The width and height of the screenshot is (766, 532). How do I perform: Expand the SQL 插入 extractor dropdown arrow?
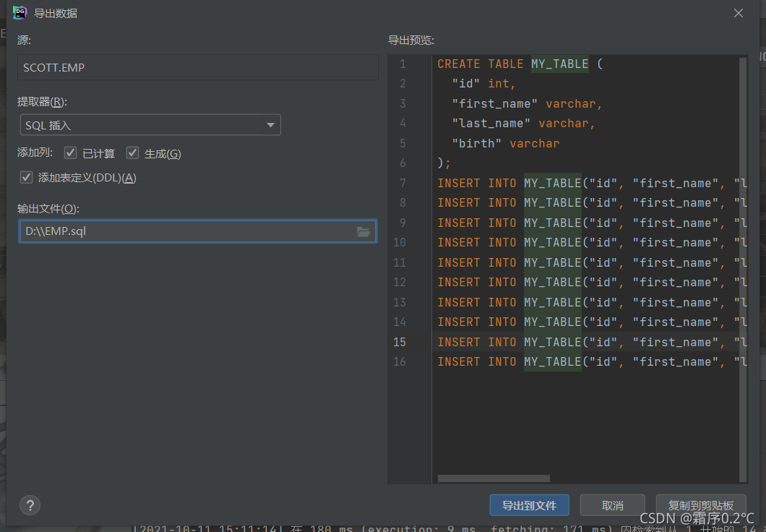270,125
